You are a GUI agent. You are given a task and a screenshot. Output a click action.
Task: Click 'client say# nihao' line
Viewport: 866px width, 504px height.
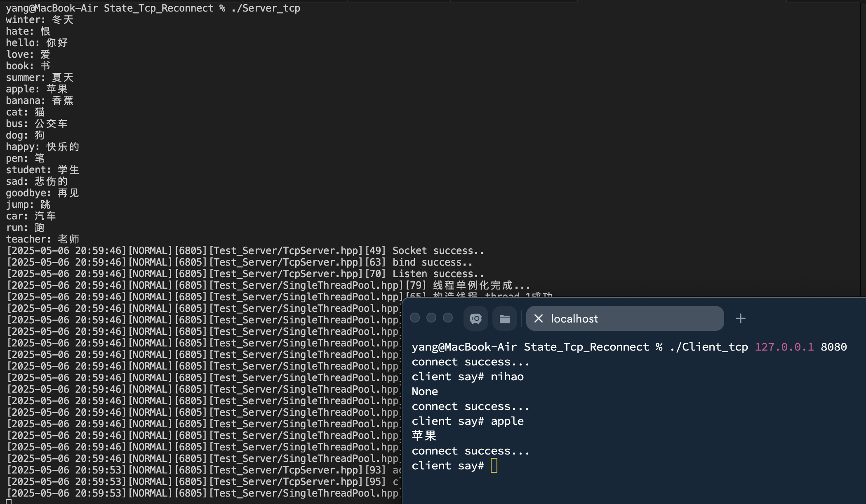(x=467, y=377)
